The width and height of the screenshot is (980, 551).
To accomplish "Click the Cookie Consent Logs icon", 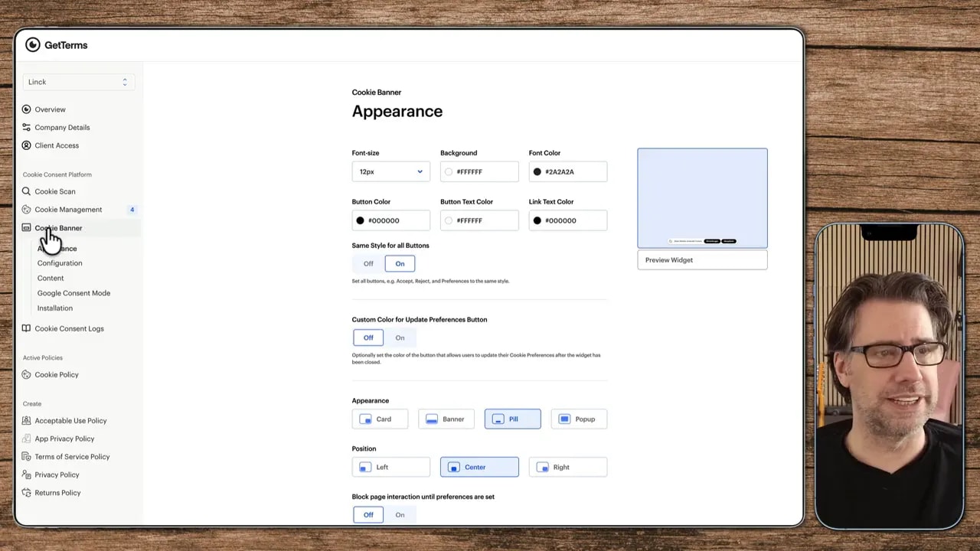I will 26,328.
